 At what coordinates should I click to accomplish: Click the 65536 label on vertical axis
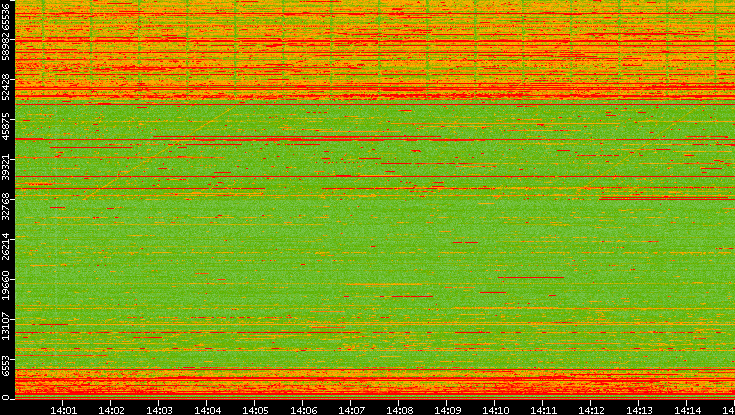(7, 17)
